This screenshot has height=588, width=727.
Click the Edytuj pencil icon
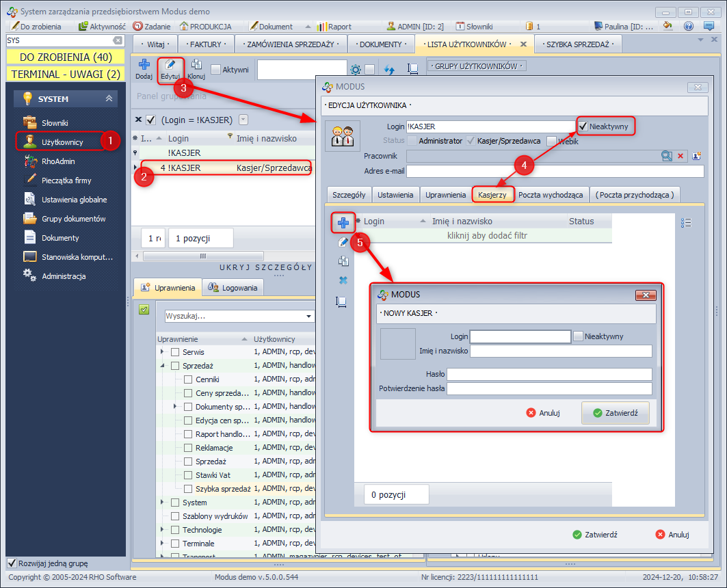[170, 66]
